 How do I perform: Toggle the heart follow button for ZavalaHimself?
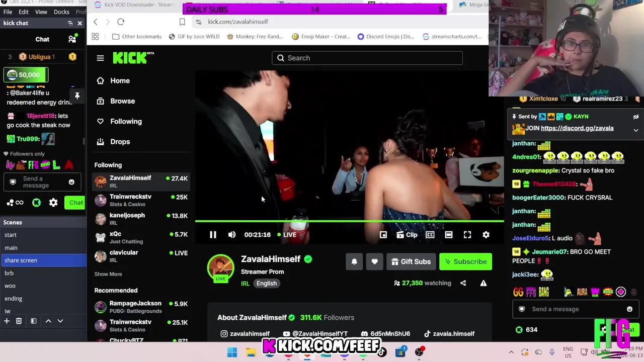[375, 261]
